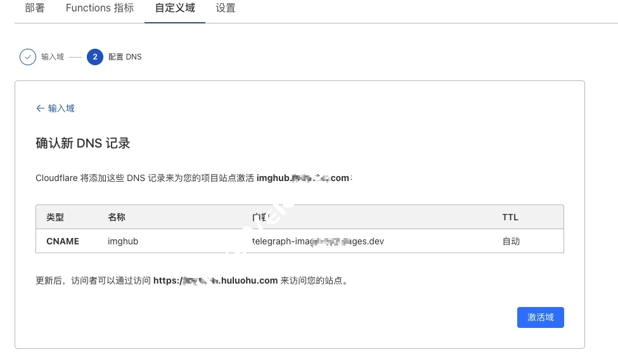Image resolution: width=618 pixels, height=364 pixels.
Task: Click the bold imghub domain name in description
Action: click(x=303, y=178)
